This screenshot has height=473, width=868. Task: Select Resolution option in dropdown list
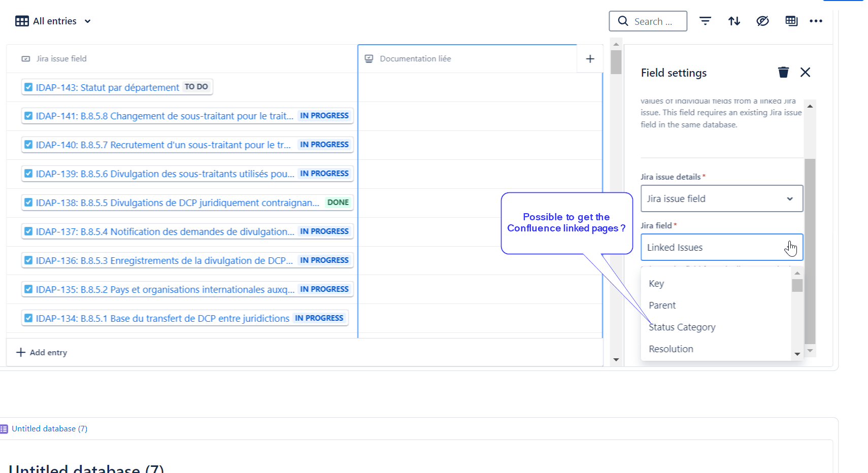coord(671,349)
